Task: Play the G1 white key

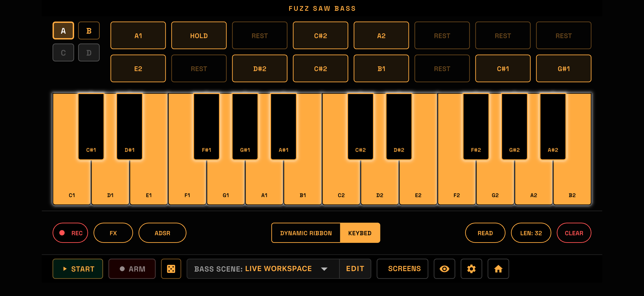Action: 226,182
